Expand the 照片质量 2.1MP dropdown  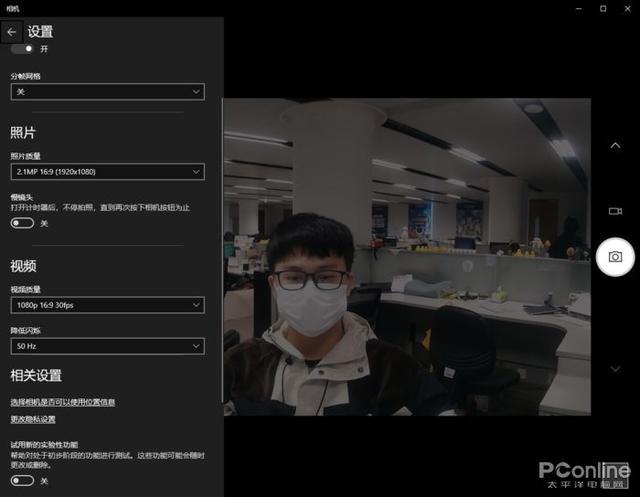click(x=107, y=172)
